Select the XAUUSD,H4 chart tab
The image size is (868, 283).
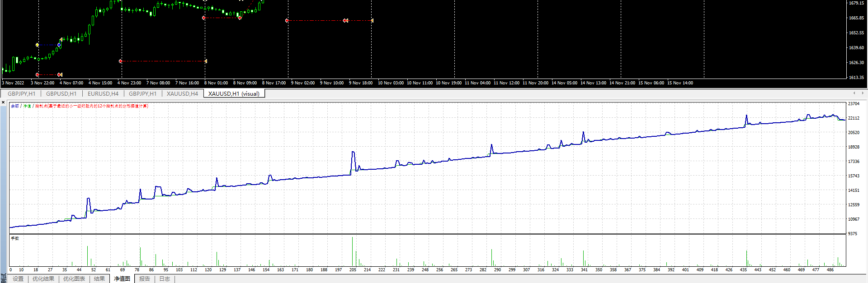coord(182,94)
